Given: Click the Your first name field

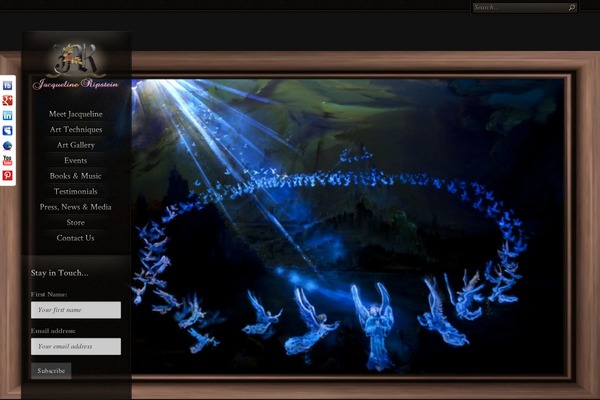Looking at the screenshot, I should [76, 310].
